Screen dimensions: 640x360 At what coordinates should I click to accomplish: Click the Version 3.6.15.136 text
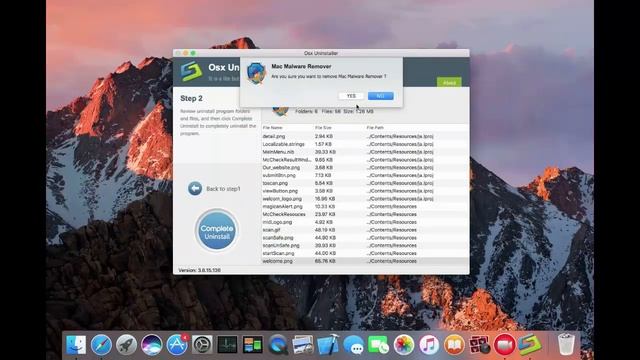[200, 270]
